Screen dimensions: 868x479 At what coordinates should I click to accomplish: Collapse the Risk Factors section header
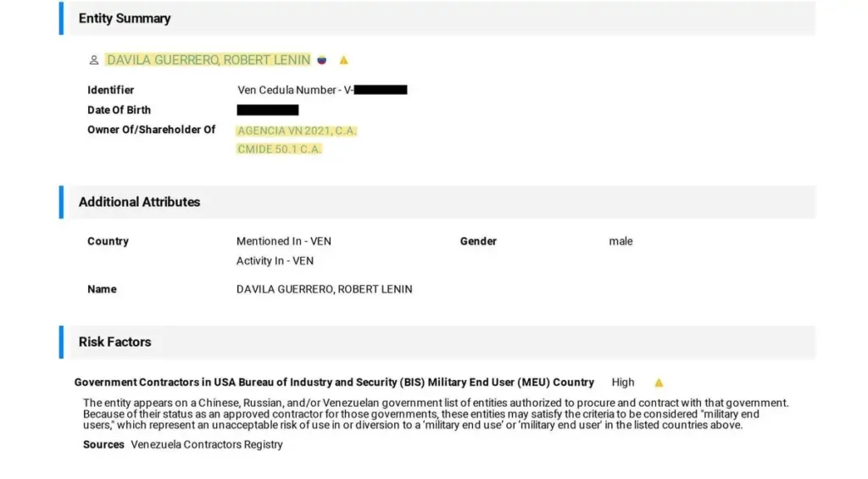pos(114,342)
